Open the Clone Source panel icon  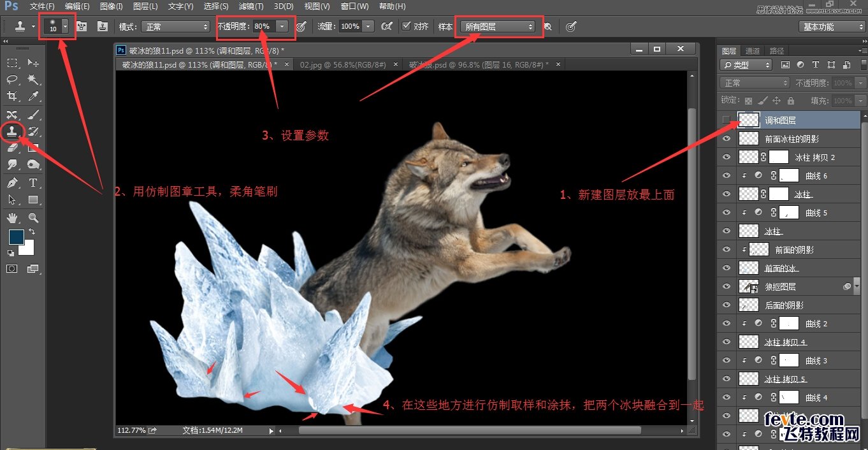click(102, 27)
